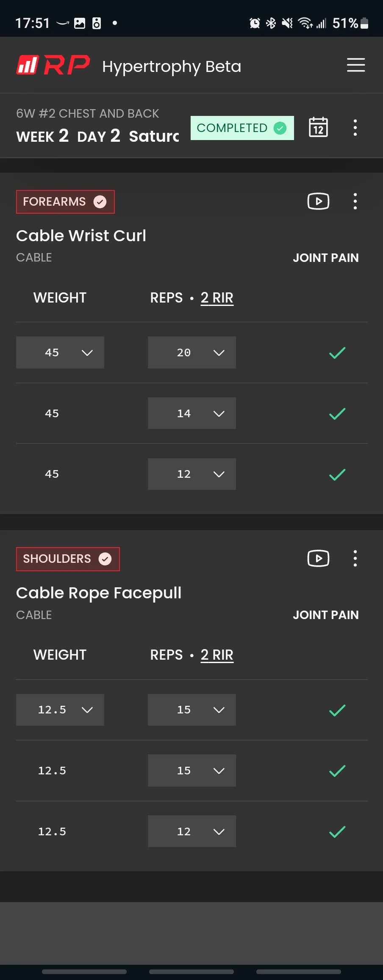Image resolution: width=383 pixels, height=980 pixels.
Task: Toggle checkmark for first Wrist Curl set
Action: point(337,352)
